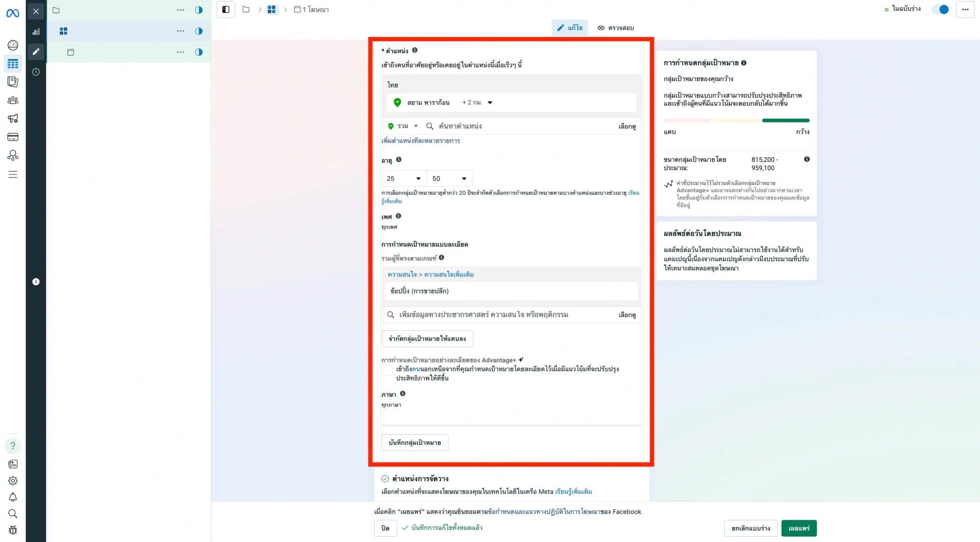This screenshot has height=542, width=980.
Task: Toggle the draft status switch on
Action: click(940, 10)
